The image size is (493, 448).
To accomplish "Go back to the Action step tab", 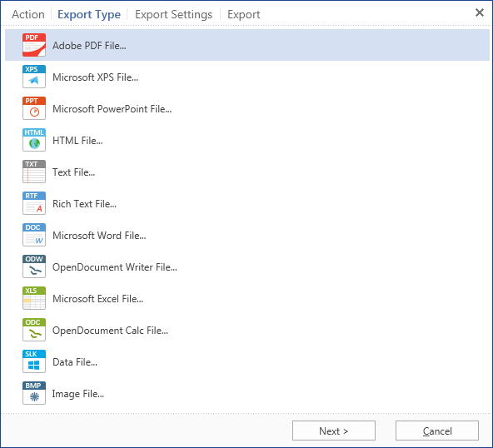I will click(28, 14).
